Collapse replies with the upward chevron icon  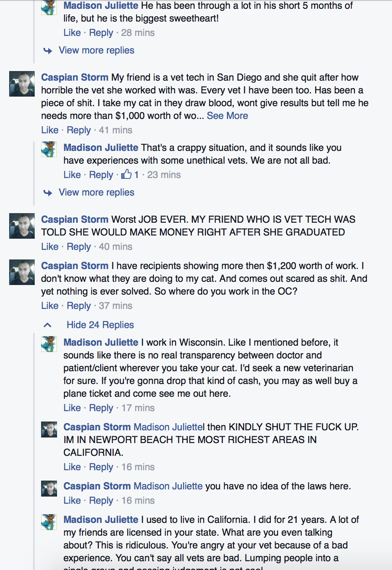coord(47,325)
